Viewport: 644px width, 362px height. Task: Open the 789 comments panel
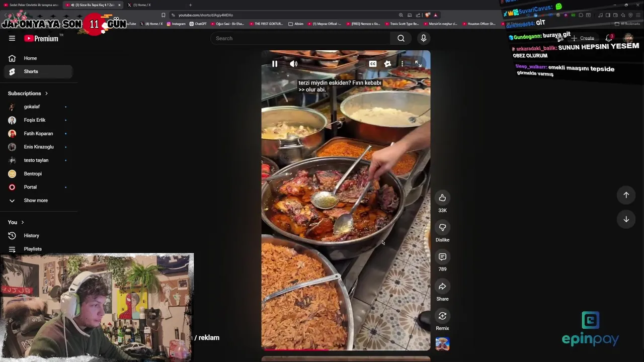442,257
